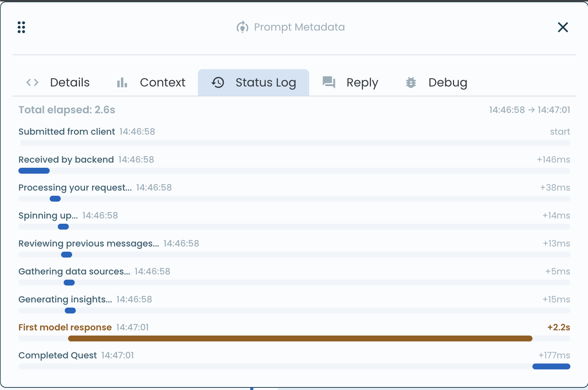
Task: Click the +146ms duration value
Action: (x=553, y=160)
